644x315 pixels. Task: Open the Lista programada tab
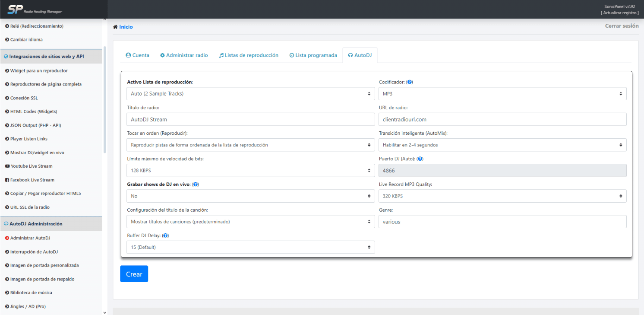pyautogui.click(x=313, y=55)
